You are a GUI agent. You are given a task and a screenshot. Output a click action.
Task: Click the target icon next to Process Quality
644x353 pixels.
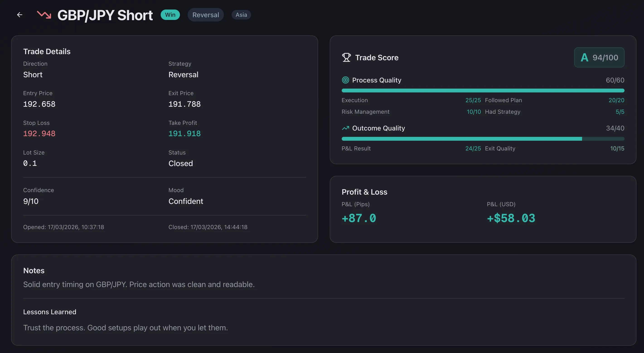(x=346, y=80)
